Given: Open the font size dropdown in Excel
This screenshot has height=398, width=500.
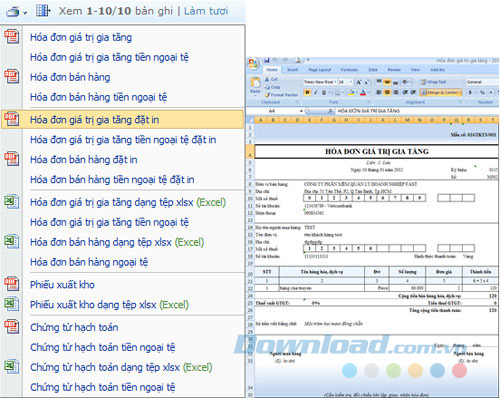Looking at the screenshot, I should click(x=351, y=82).
